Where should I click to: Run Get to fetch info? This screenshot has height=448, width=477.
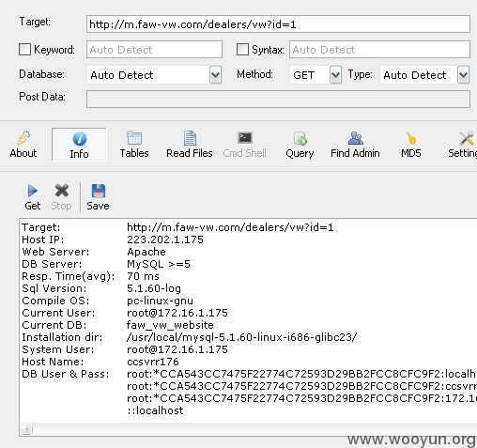tap(33, 197)
